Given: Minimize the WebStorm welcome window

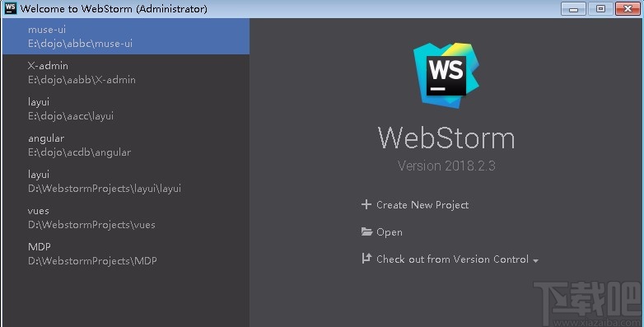Looking at the screenshot, I should coord(573,8).
